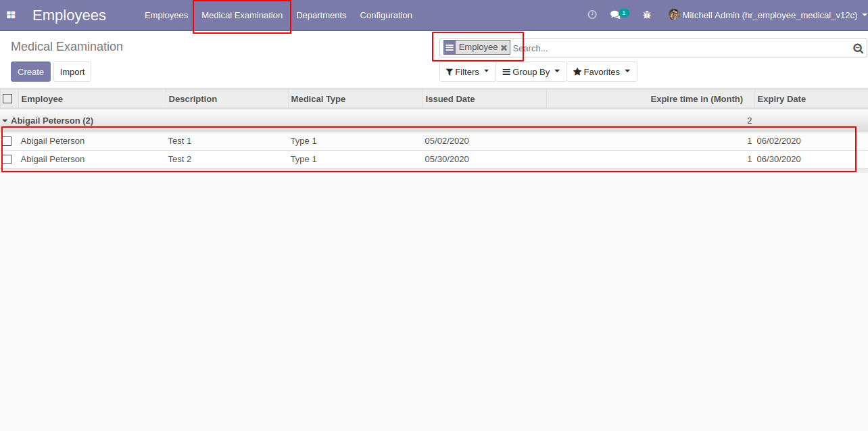
Task: Click the Employee facet group icon
Action: 450,48
